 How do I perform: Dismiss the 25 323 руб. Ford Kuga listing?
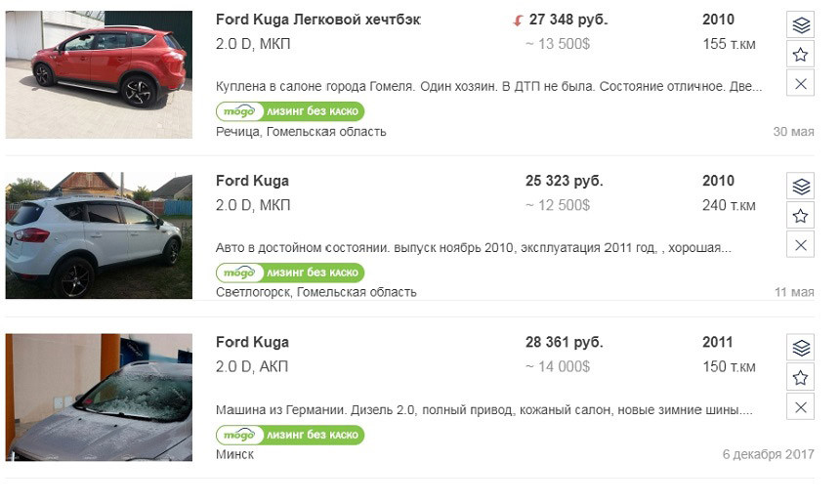801,245
